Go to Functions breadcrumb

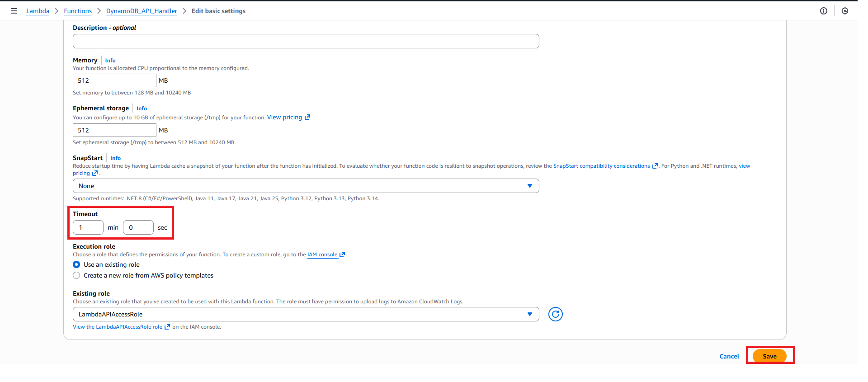tap(78, 11)
